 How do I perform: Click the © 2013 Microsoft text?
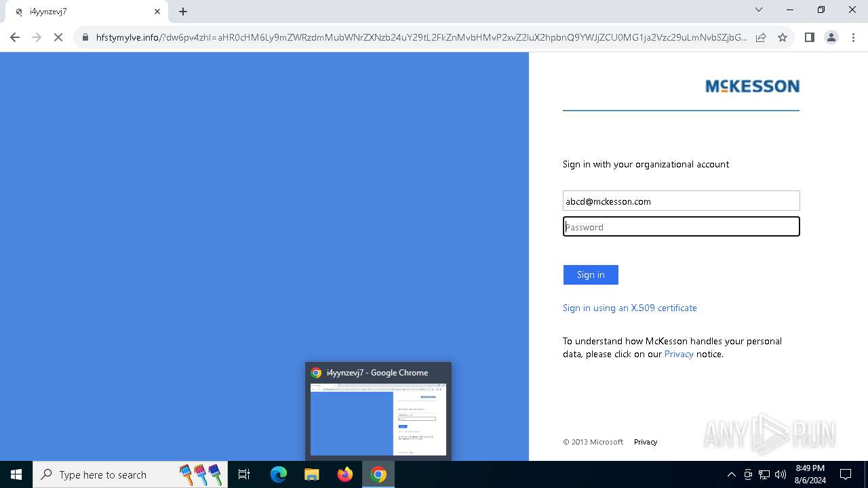593,442
